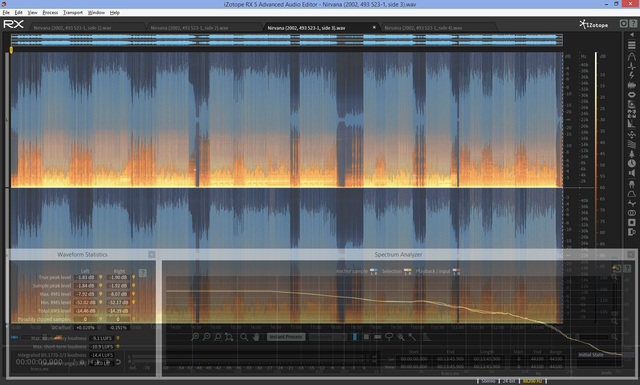Open the Spectrum Analyzer help question mark
The image size is (640, 385).
[627, 268]
